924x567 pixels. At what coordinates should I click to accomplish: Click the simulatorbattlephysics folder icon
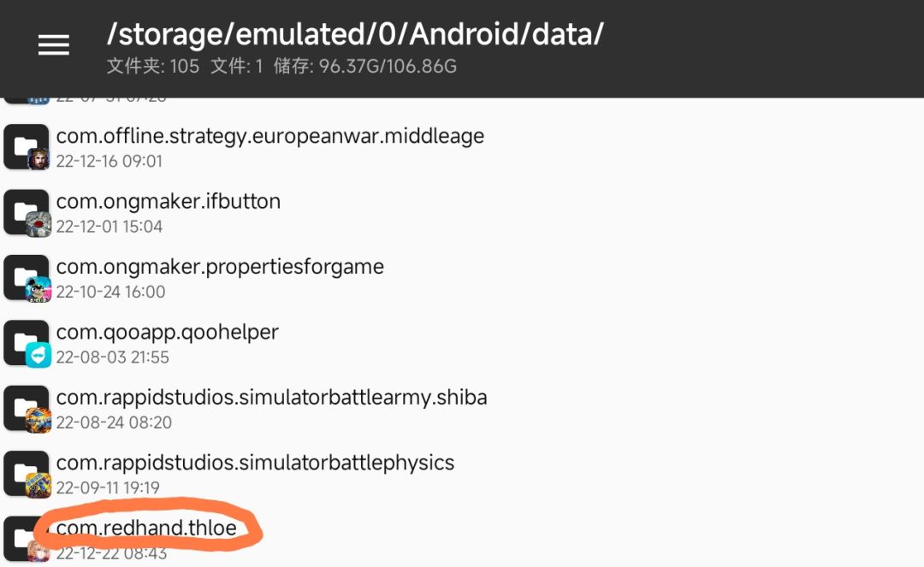26,474
